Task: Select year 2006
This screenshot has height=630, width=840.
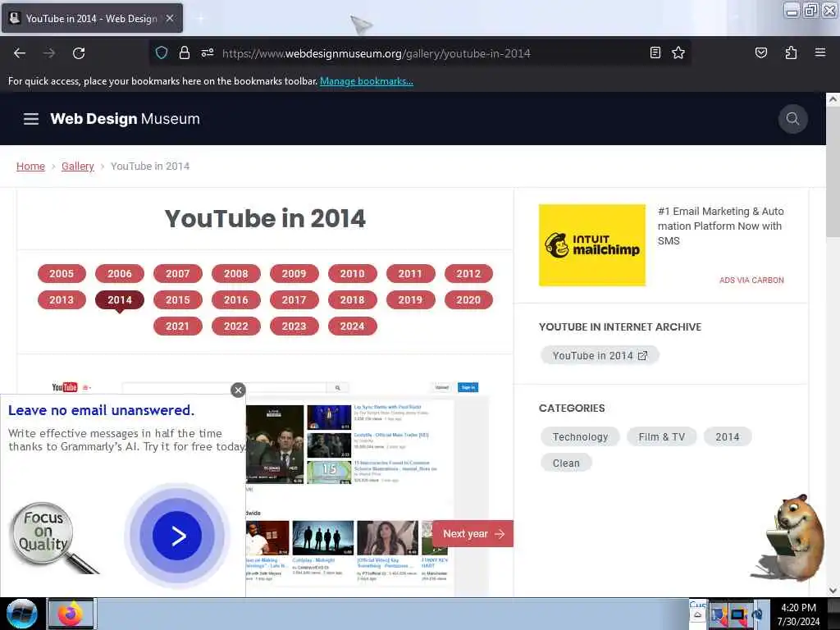Action: 120,274
